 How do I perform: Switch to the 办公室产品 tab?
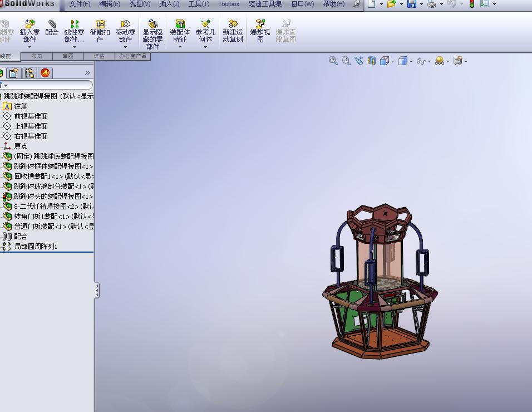coord(132,56)
